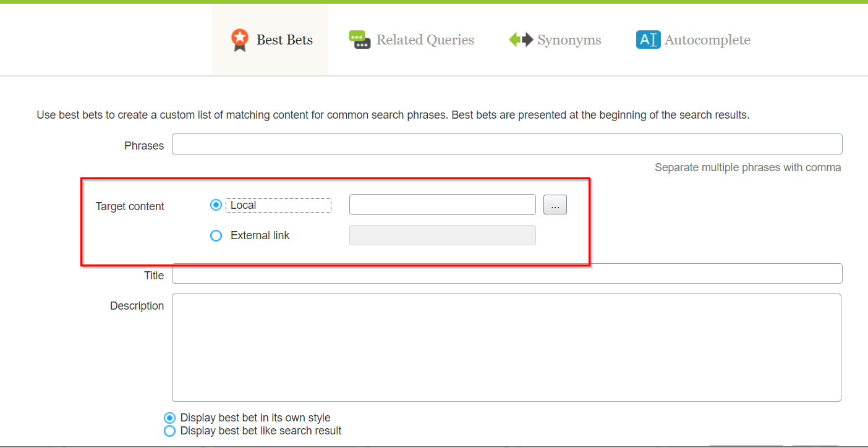This screenshot has width=868, height=448.
Task: Click the Related Queries speech bubble icon
Action: pos(359,40)
